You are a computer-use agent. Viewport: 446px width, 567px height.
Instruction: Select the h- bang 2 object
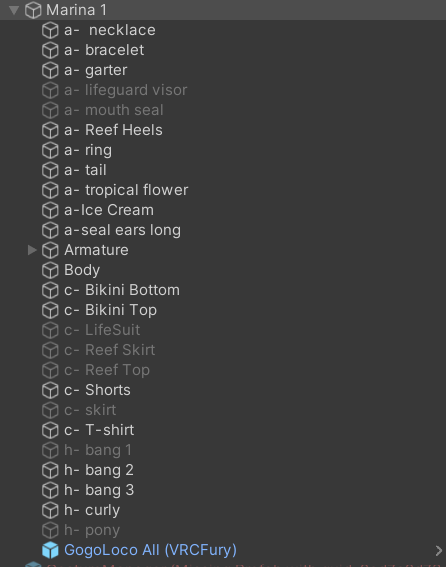pyautogui.click(x=99, y=470)
